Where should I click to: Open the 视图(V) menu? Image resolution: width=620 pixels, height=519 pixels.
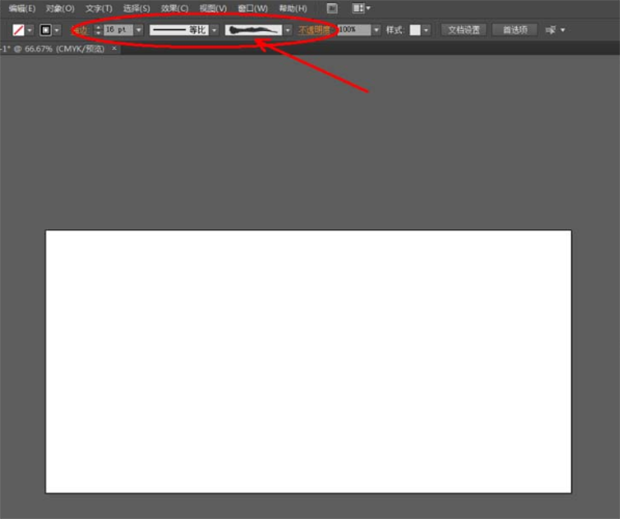(213, 8)
